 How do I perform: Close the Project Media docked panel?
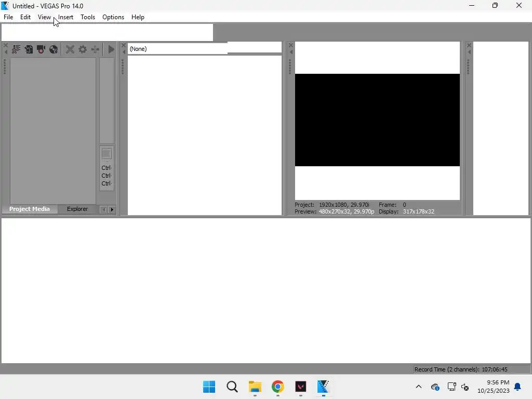tap(5, 45)
